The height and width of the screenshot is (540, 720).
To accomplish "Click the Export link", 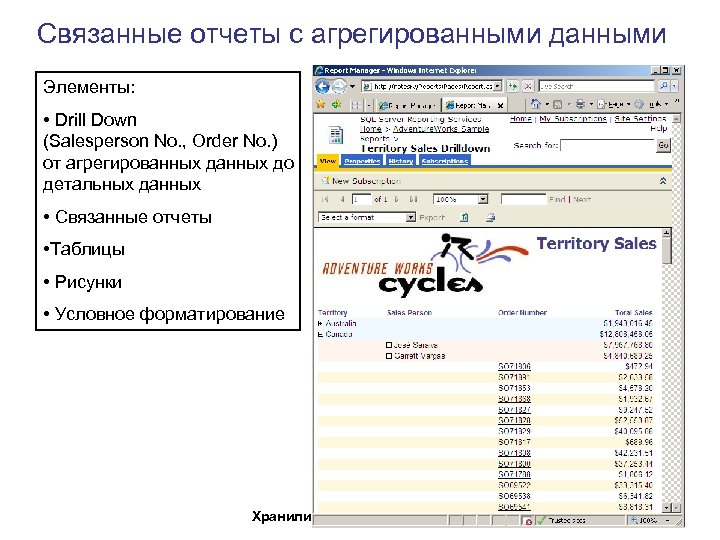I will click(432, 217).
